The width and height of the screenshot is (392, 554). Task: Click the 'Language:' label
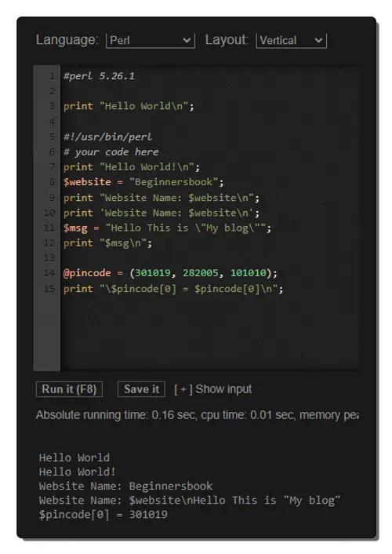pyautogui.click(x=67, y=39)
